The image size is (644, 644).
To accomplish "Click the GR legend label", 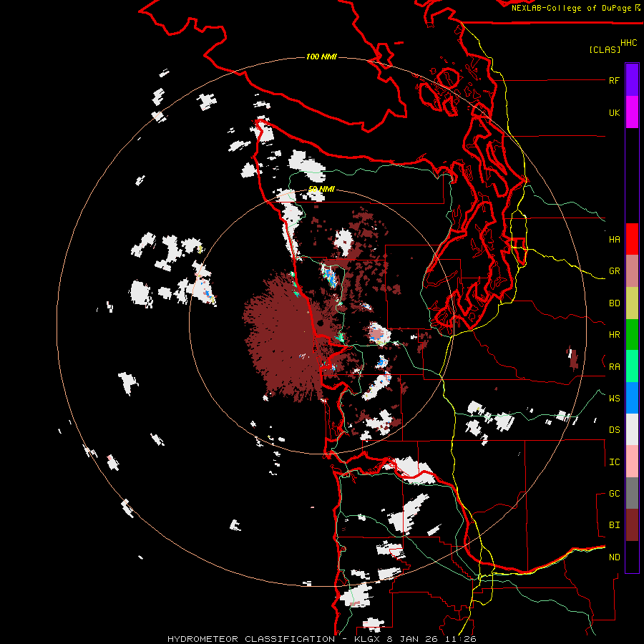I will [x=614, y=271].
